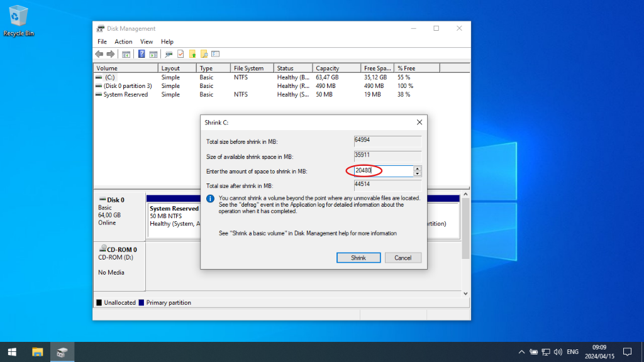Click the up spinner to increase shrink amount
Screen dimensions: 644x362
pyautogui.click(x=417, y=167)
